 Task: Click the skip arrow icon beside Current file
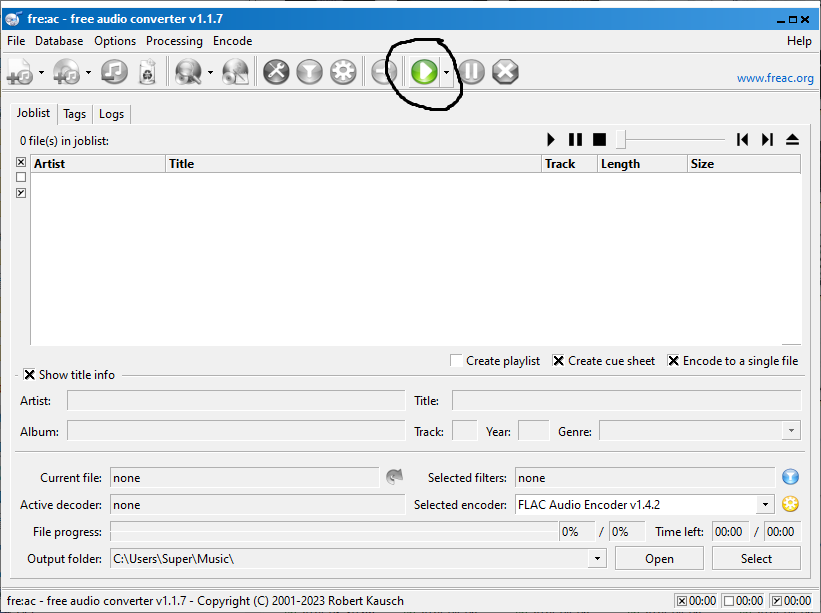tap(394, 476)
